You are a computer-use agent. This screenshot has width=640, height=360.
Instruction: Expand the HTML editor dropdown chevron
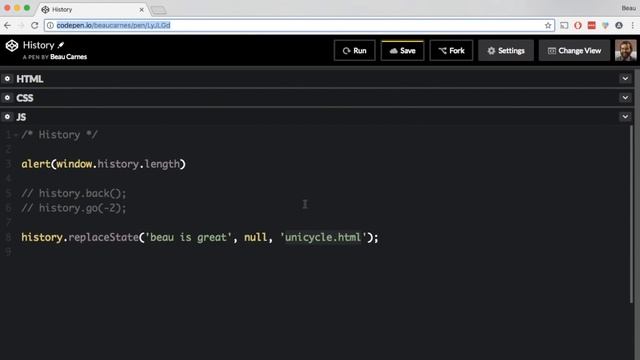(625, 78)
